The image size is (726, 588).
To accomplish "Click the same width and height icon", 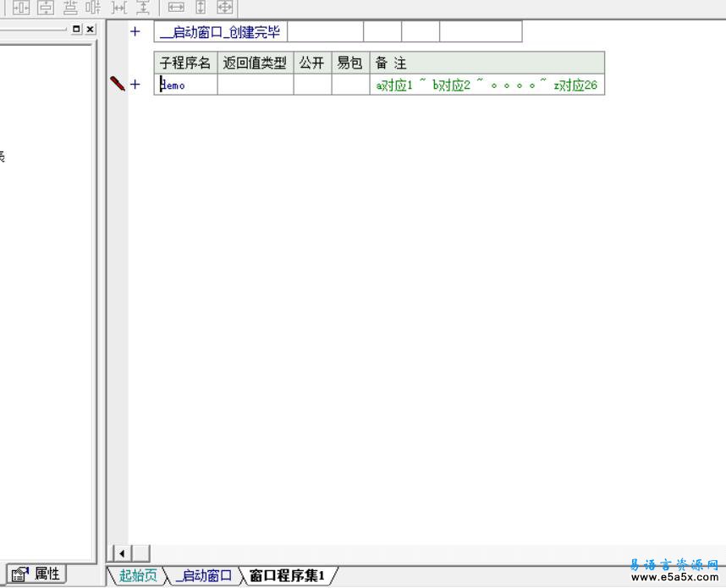I will (x=224, y=8).
